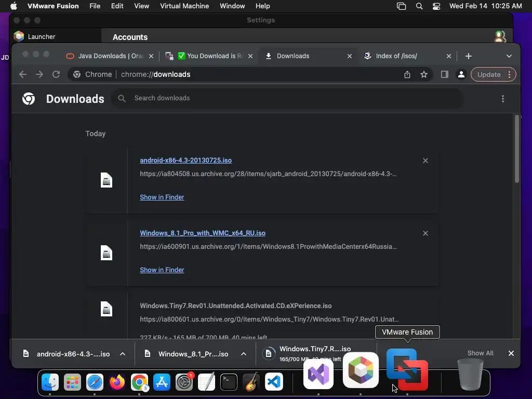Open Safari from the Dock
This screenshot has height=399, width=532.
(95, 382)
